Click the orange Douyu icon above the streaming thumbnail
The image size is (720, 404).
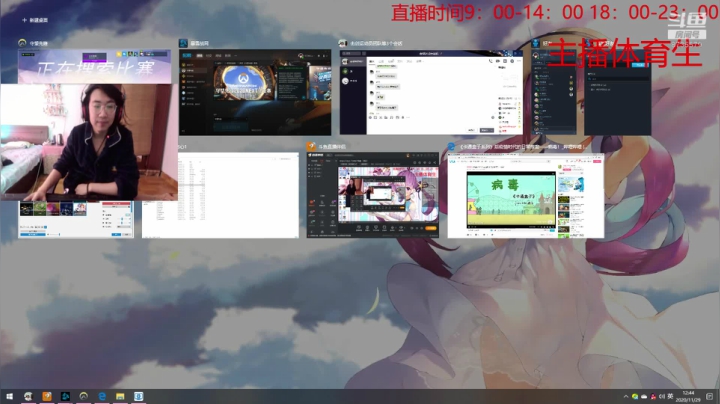coord(311,146)
